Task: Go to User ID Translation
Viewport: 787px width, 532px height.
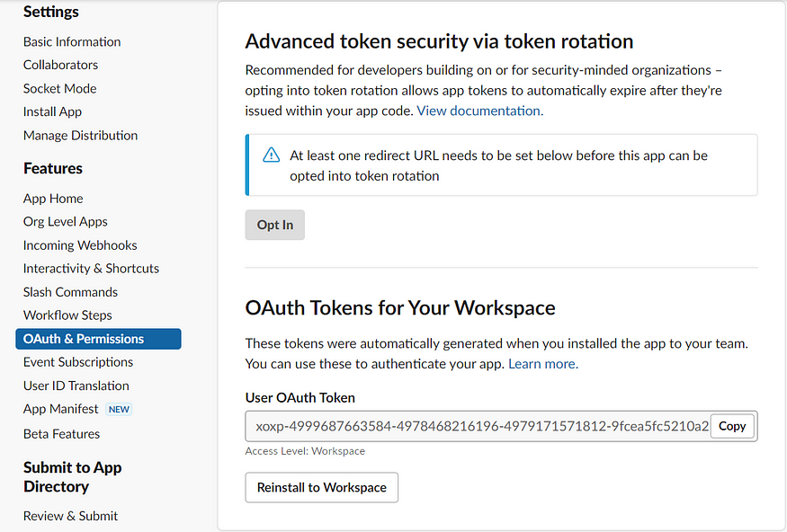Action: tap(76, 386)
